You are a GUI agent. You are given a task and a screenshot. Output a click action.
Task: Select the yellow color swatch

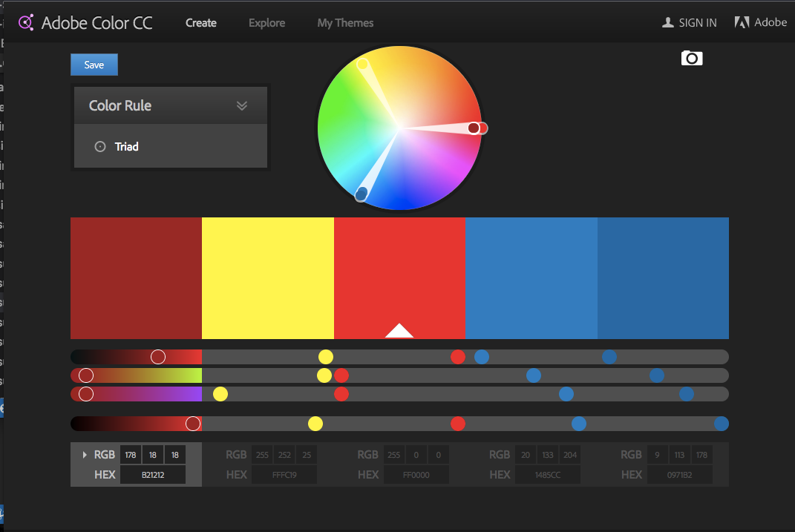coord(267,278)
